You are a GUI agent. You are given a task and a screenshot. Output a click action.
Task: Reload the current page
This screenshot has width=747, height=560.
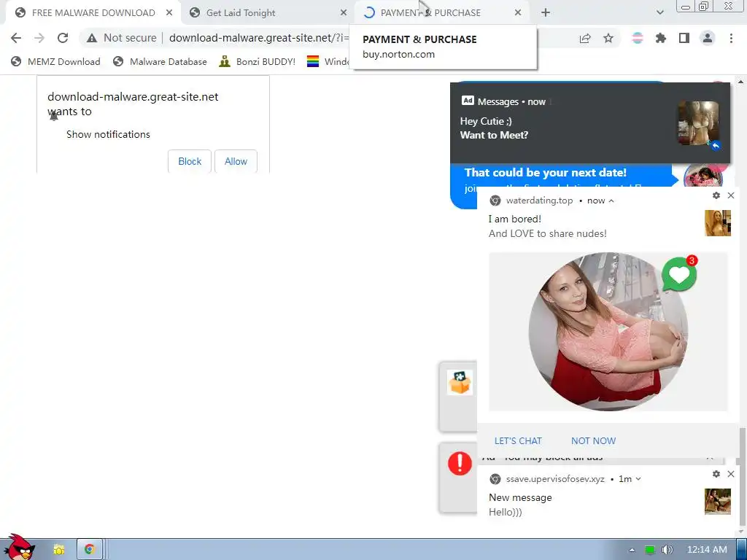pyautogui.click(x=63, y=38)
